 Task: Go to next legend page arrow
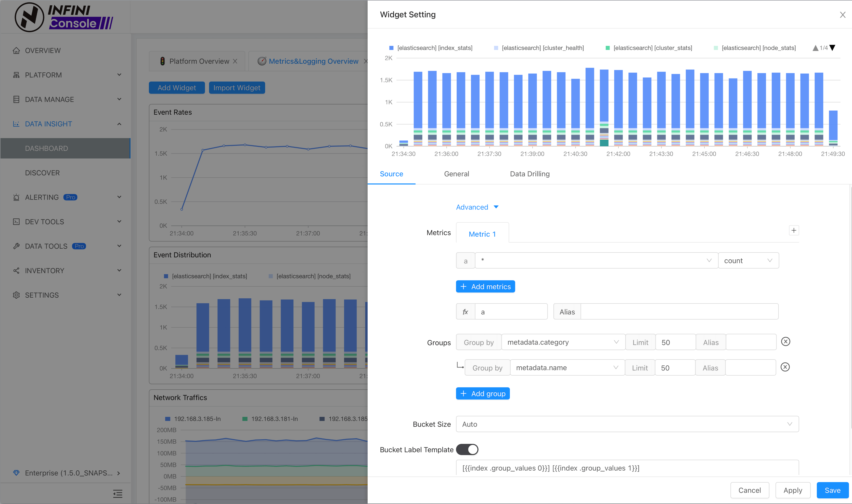pos(832,48)
